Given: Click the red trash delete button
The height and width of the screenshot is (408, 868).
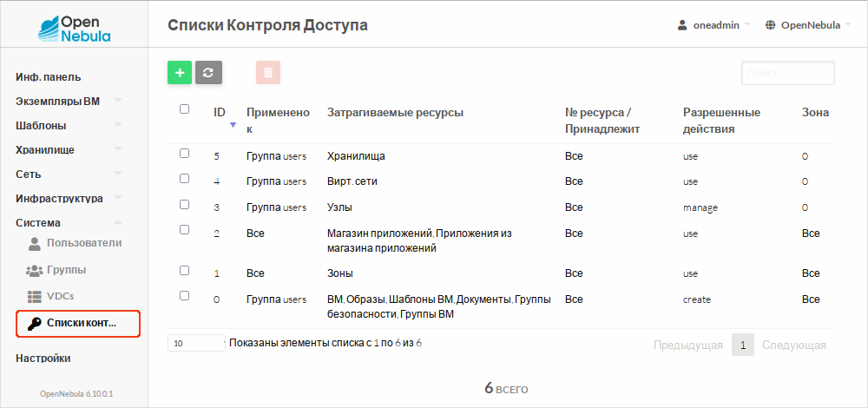Looking at the screenshot, I should coord(268,73).
